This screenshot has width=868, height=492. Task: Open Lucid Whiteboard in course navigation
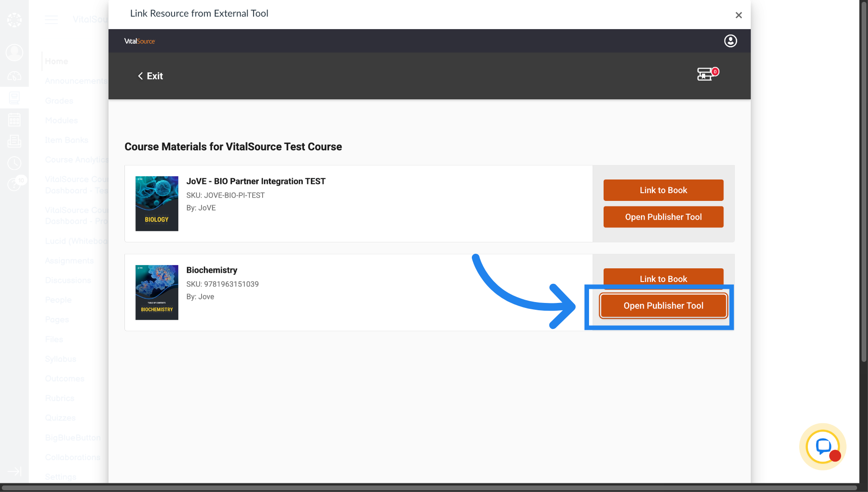click(x=76, y=241)
